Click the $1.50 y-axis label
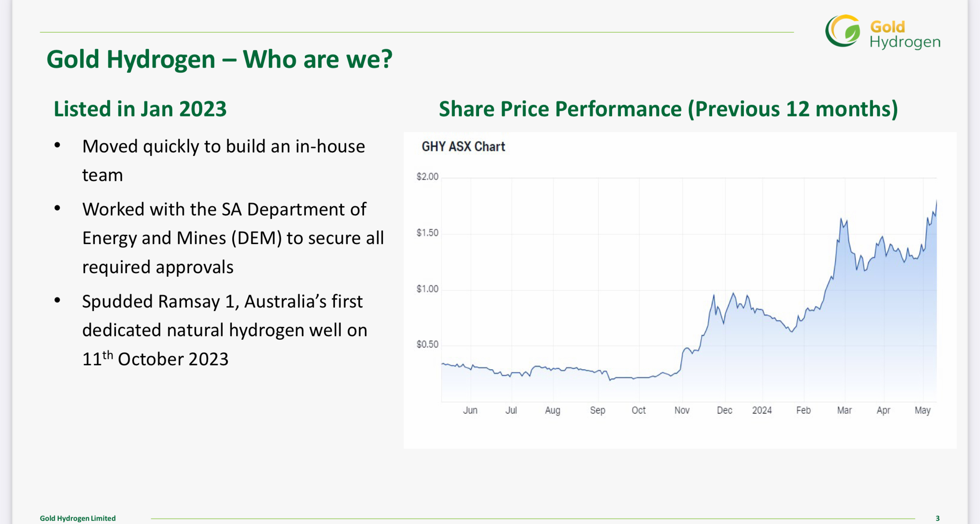Viewport: 980px width, 524px height. tap(427, 233)
